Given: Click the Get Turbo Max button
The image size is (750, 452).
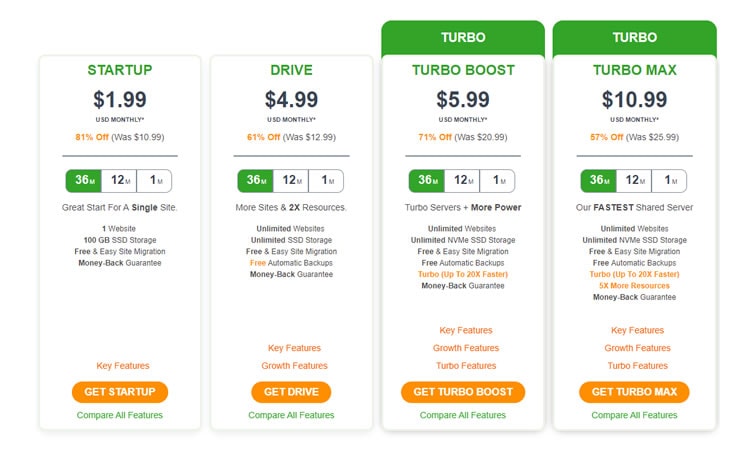Looking at the screenshot, I should click(634, 392).
